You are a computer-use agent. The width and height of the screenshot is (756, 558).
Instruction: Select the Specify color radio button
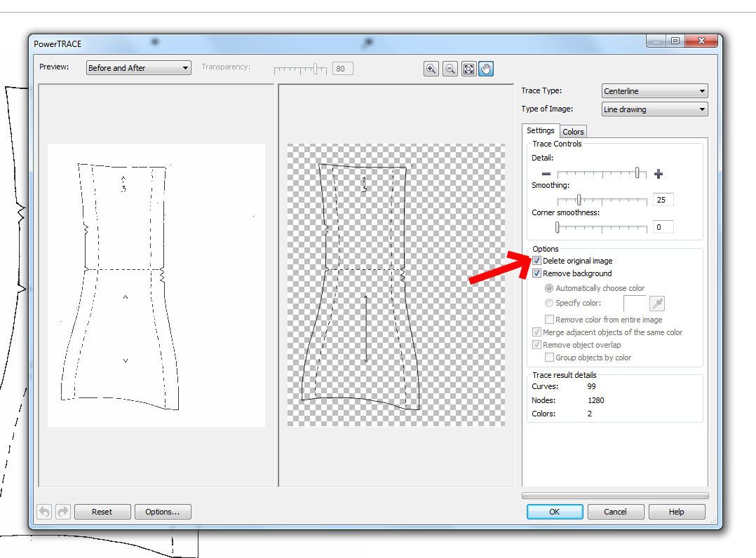pos(548,303)
